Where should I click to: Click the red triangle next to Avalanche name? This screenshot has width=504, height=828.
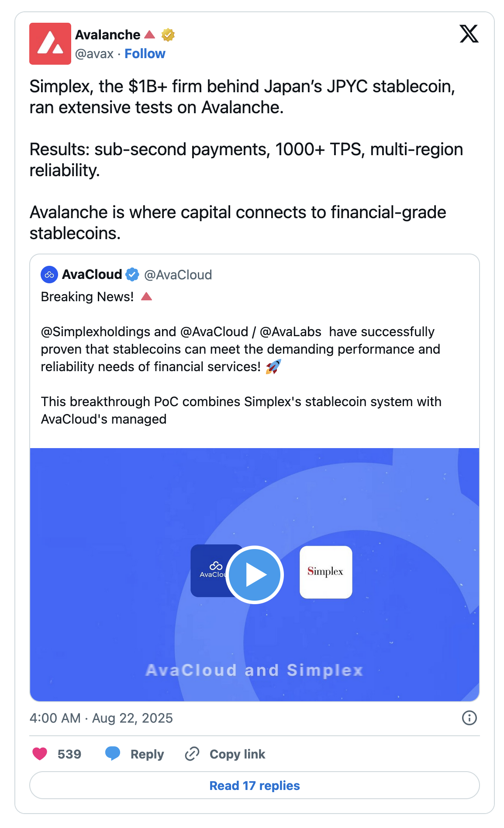point(150,34)
